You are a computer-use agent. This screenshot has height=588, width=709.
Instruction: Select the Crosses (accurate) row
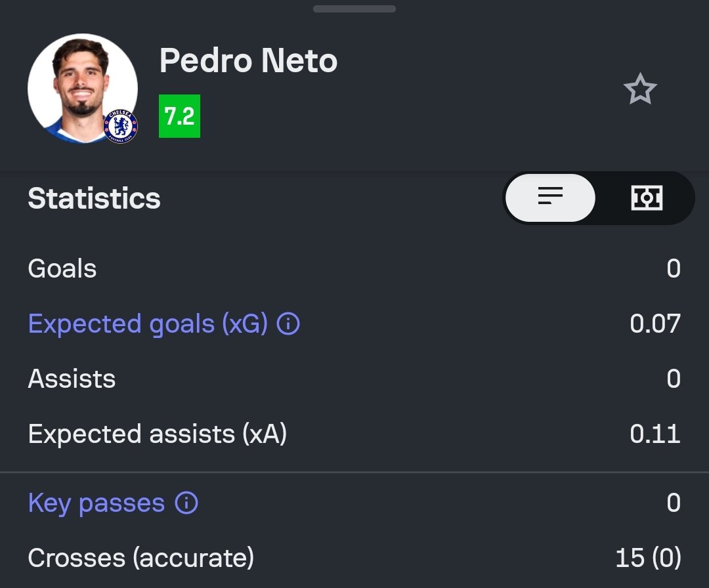354,558
